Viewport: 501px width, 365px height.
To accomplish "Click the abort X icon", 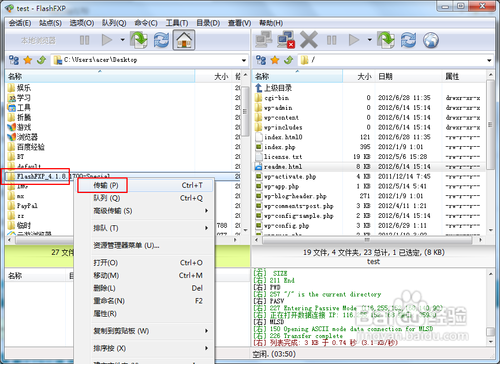I will [309, 40].
